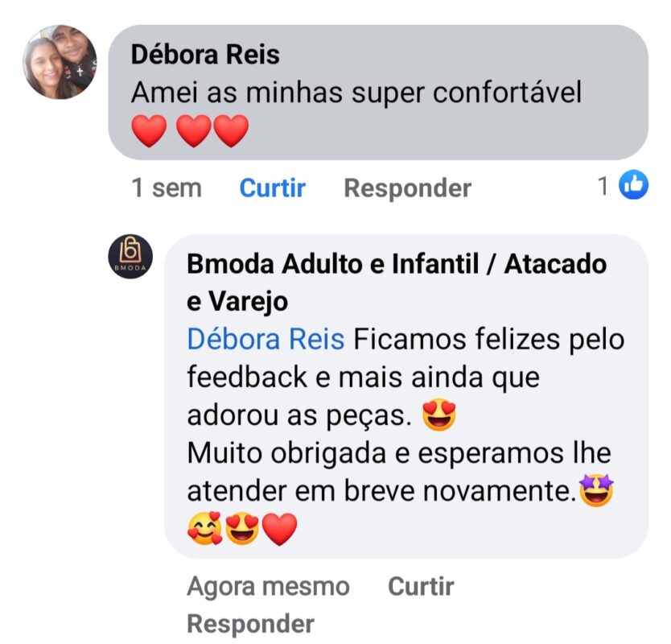Click Curtir under the Bmoda reply
Screen dimensions: 671x644
click(x=421, y=586)
